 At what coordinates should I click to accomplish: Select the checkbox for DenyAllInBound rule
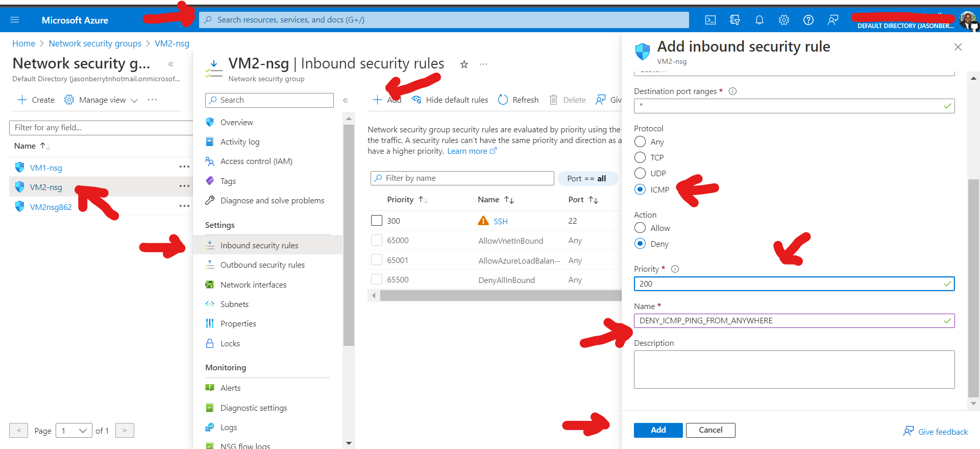point(377,279)
